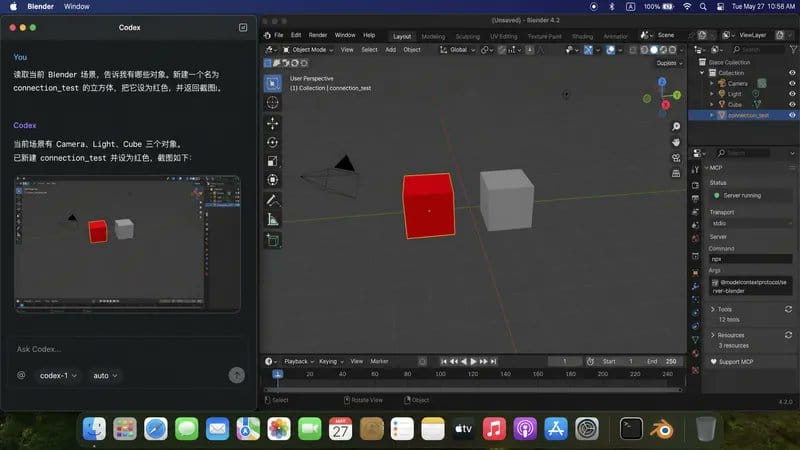Image resolution: width=800 pixels, height=450 pixels.
Task: Select the Measure tool
Action: (x=272, y=220)
